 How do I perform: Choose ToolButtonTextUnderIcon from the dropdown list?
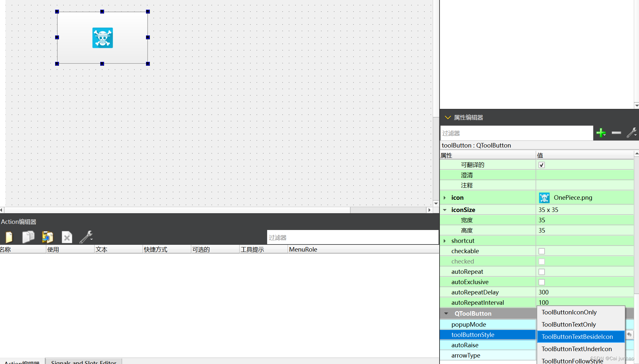581,349
